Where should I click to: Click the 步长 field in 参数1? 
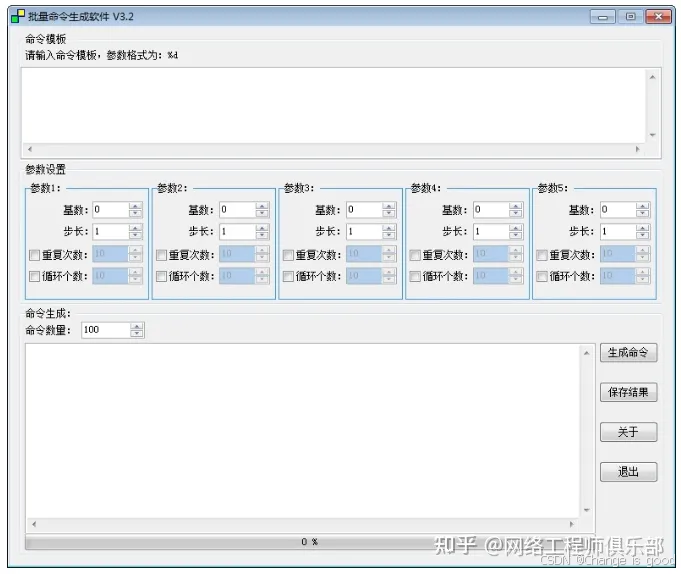[x=111, y=231]
